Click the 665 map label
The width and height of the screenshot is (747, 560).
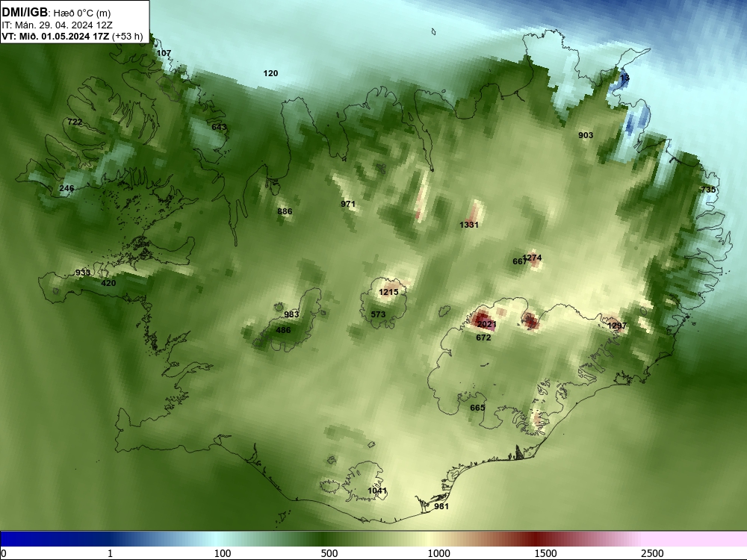coord(477,408)
